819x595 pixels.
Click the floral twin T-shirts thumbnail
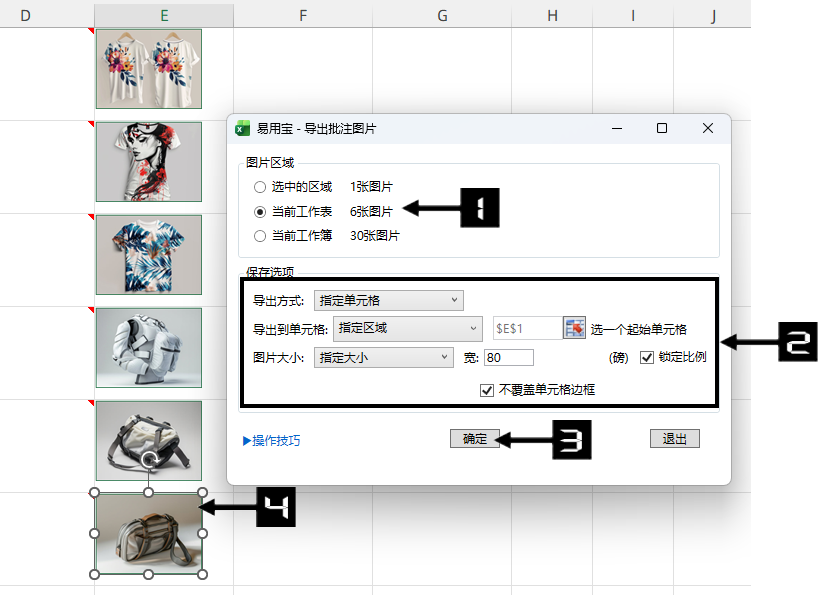click(x=149, y=68)
